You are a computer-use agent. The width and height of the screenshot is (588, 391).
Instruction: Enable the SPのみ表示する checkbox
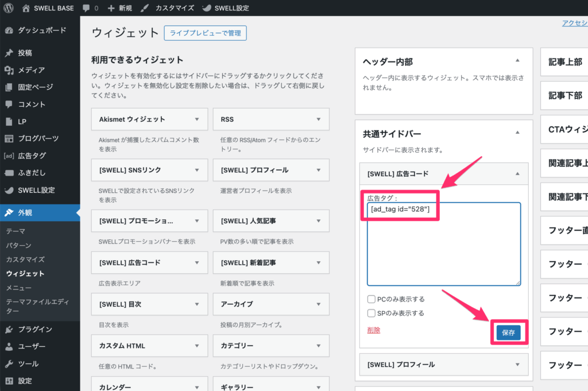coord(372,313)
